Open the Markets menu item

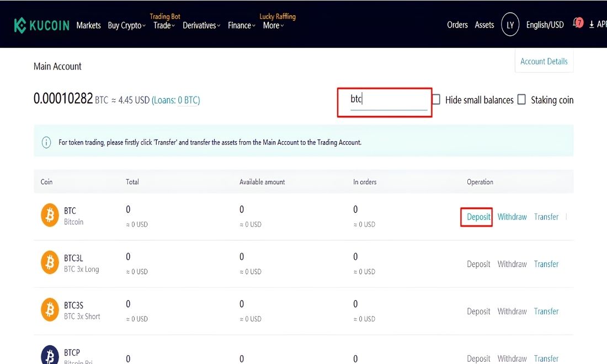pos(89,25)
